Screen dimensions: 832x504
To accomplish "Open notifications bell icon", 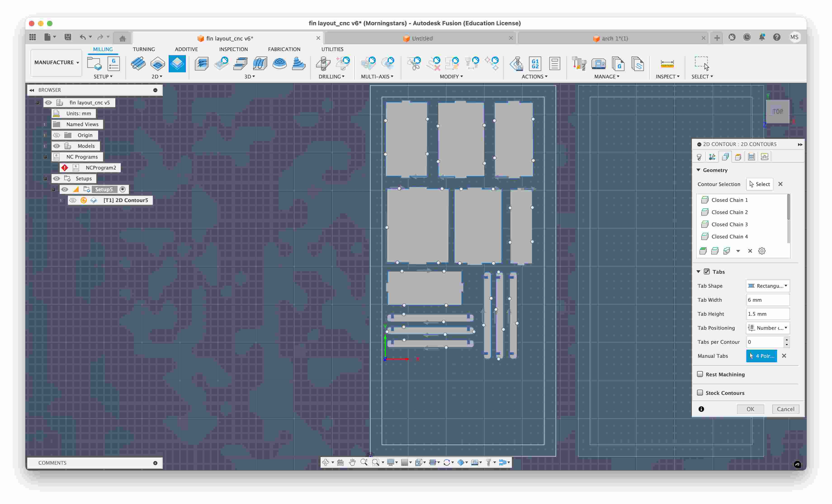I will (762, 37).
